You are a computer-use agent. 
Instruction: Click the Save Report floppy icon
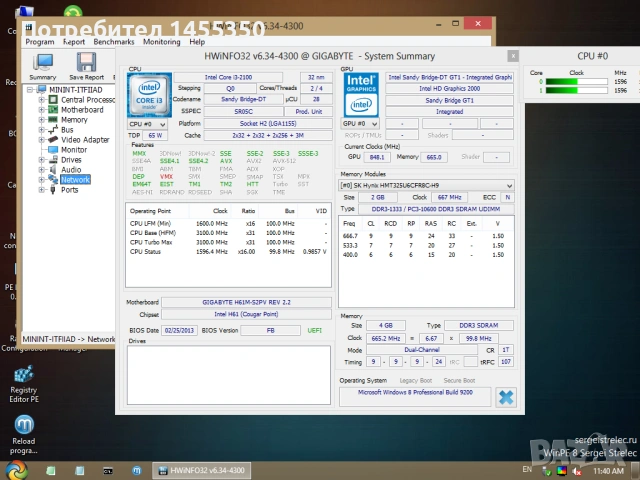coord(86,65)
